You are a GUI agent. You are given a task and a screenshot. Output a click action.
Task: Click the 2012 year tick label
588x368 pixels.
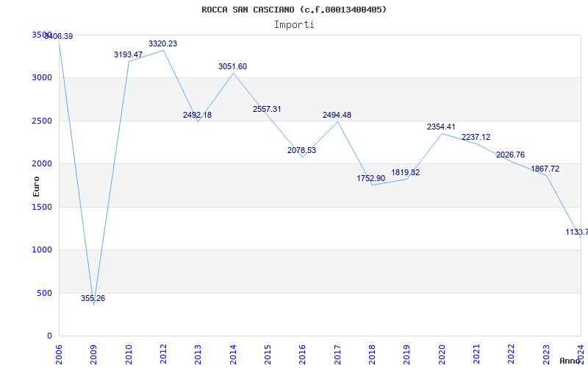pos(162,352)
